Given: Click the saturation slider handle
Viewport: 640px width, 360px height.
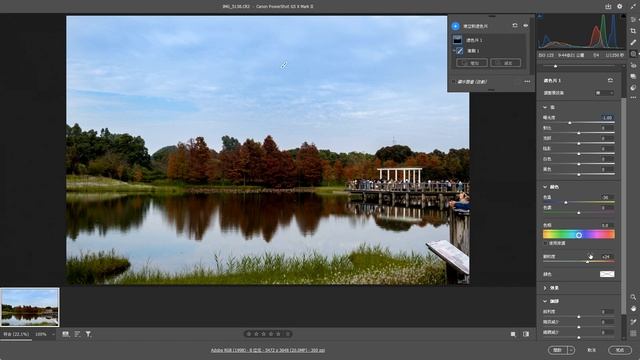Looking at the screenshot, I should [587, 262].
